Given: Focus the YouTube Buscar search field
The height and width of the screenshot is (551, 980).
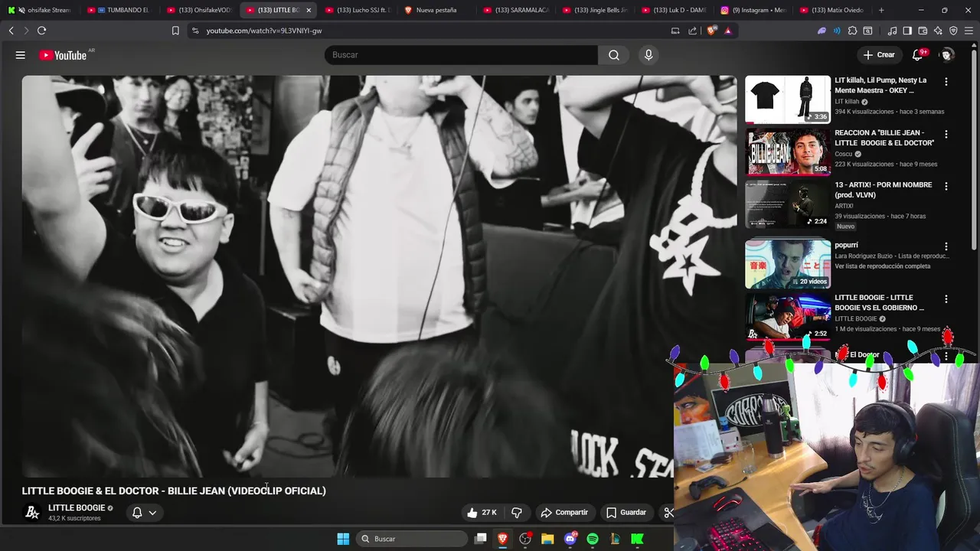Looking at the screenshot, I should tap(461, 55).
